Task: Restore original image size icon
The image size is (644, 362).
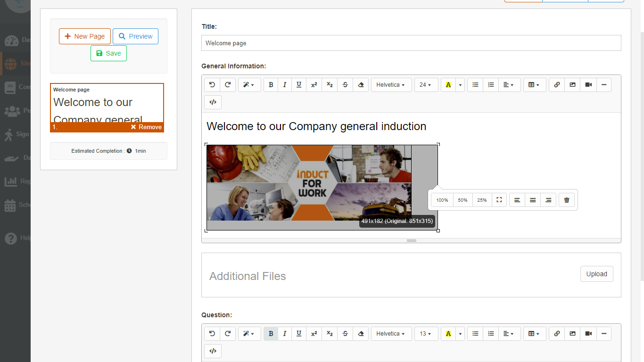Action: point(499,200)
